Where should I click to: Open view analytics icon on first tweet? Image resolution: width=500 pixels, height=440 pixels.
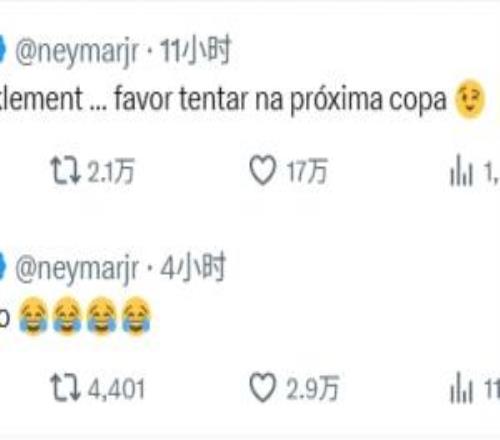(461, 170)
